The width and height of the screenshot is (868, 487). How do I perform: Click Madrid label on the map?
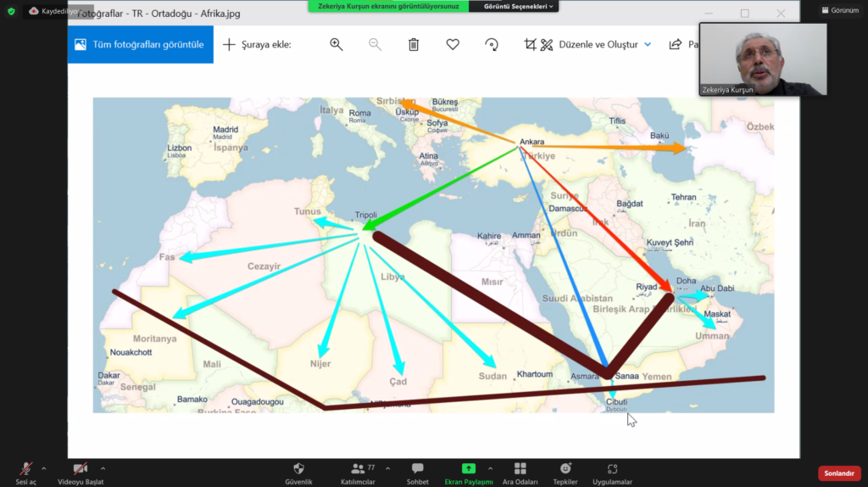click(x=225, y=130)
